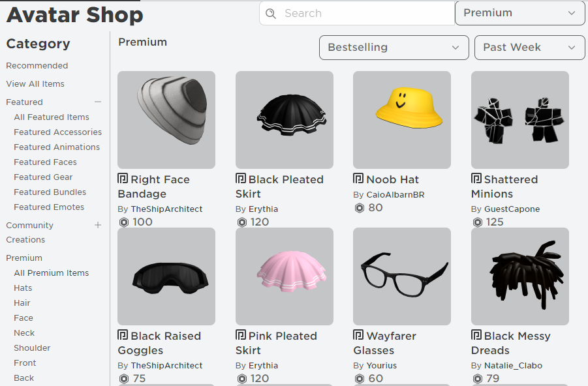Collapse the Featured category with minus icon

(98, 102)
